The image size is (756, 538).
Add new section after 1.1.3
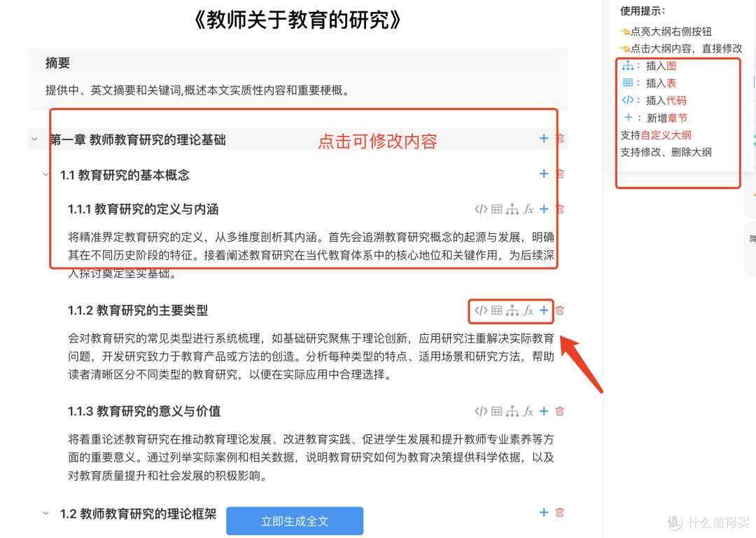coord(544,411)
